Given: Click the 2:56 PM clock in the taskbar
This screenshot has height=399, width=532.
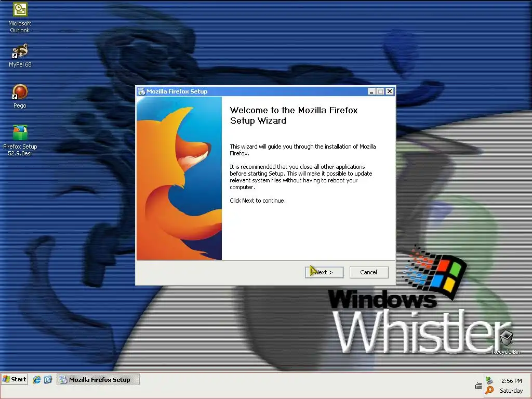Looking at the screenshot, I should click(511, 381).
